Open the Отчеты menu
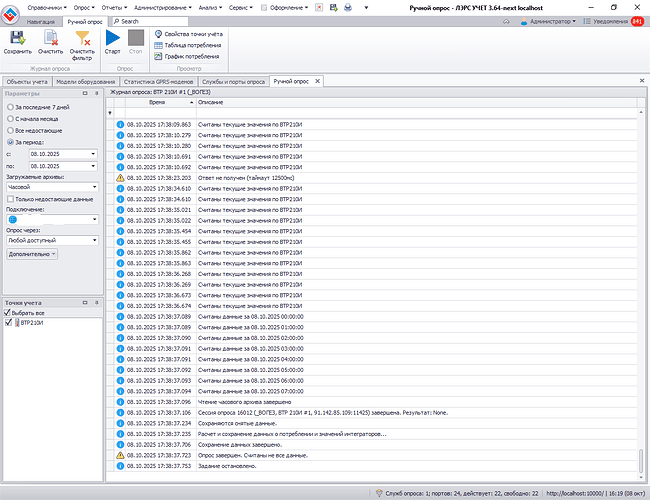The image size is (650, 500). click(x=113, y=6)
